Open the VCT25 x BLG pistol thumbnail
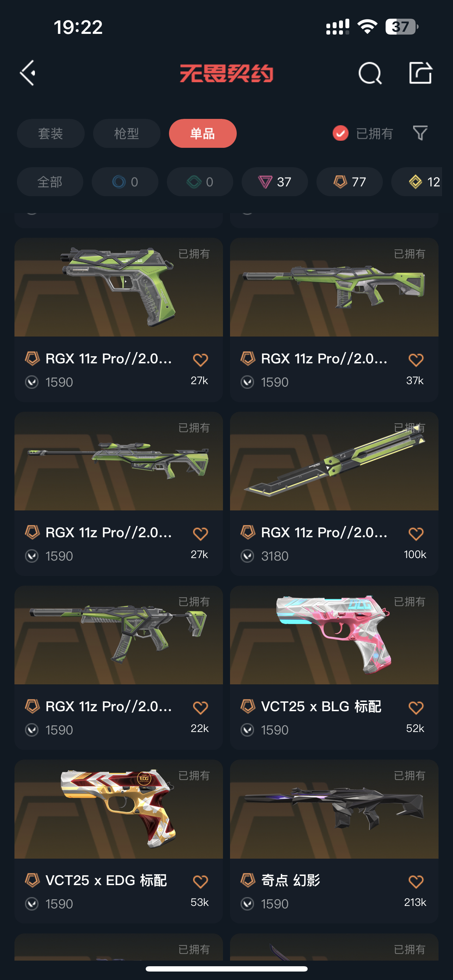The image size is (453, 980). click(x=334, y=635)
